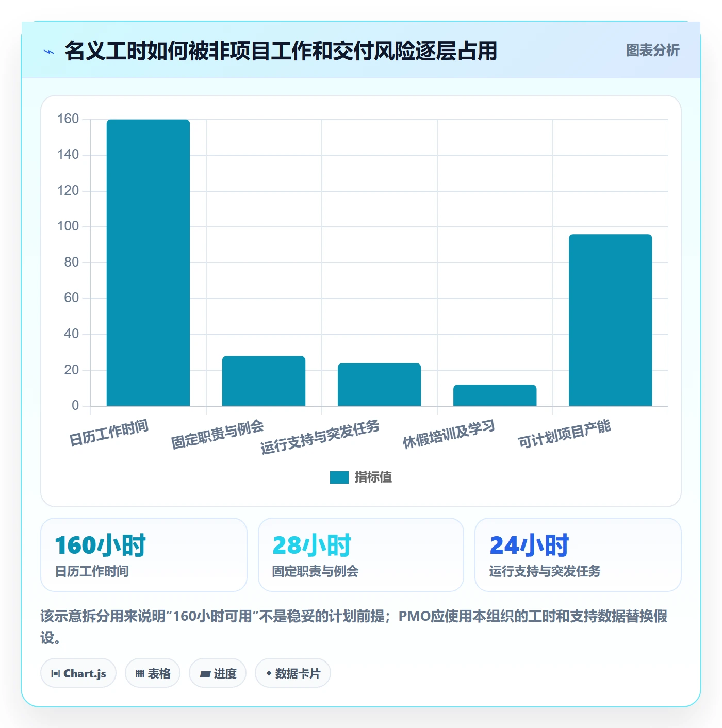The width and height of the screenshot is (722, 728).
Task: Click the 固定职责与例会 caption under 28小时
Action: [x=315, y=571]
